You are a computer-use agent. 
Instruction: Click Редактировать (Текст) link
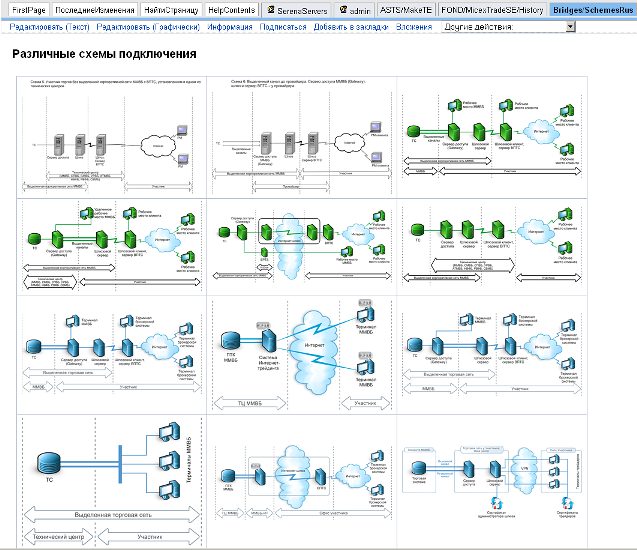(x=49, y=27)
